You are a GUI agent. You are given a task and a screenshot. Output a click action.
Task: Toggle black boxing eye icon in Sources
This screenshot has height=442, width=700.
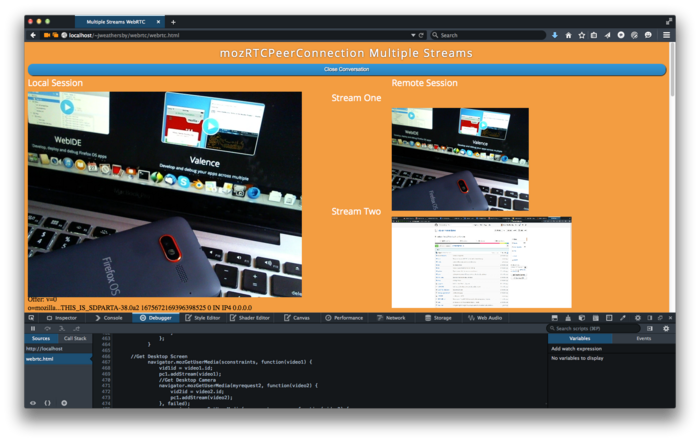click(x=33, y=403)
